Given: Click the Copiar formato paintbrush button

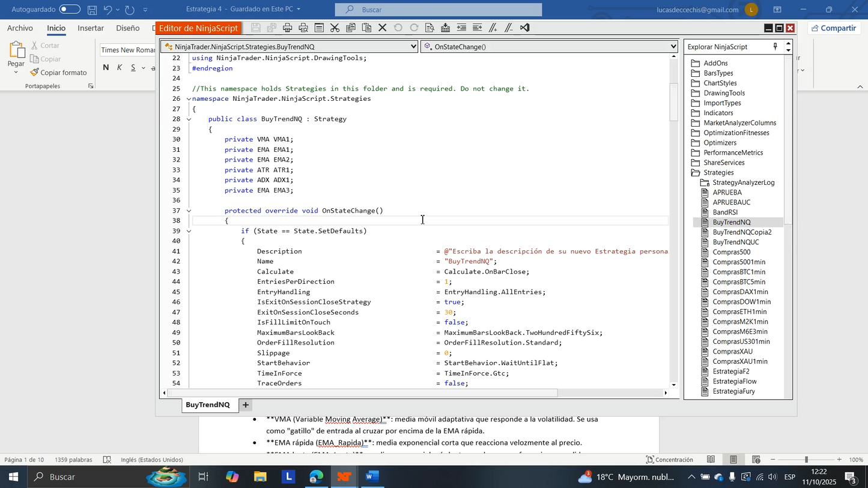Looking at the screenshot, I should pos(58,73).
